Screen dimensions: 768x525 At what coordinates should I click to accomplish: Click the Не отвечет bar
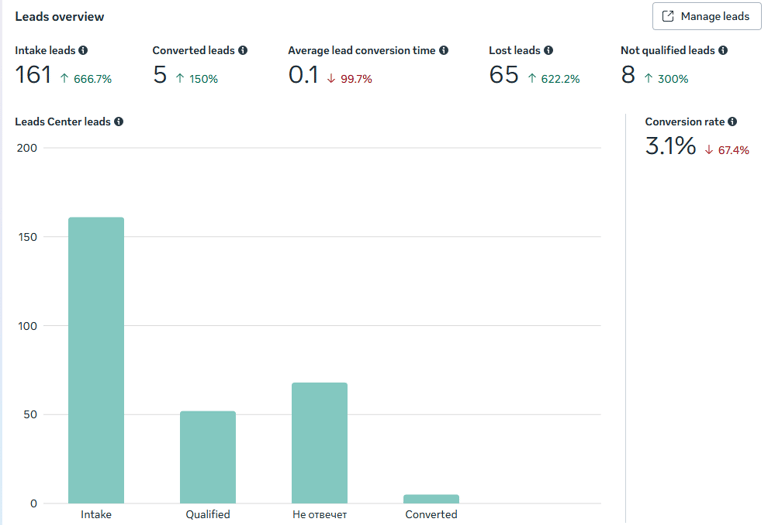pos(320,442)
